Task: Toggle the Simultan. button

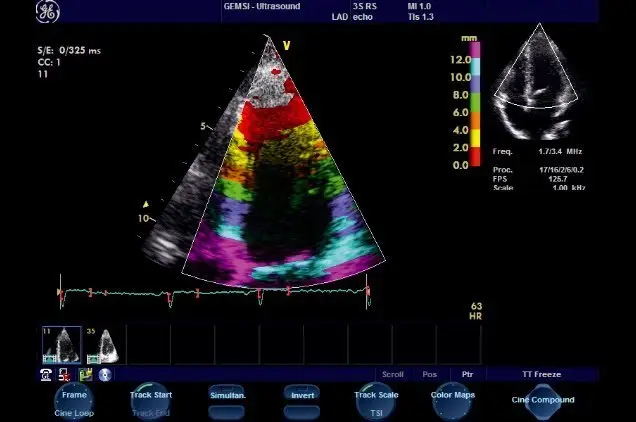Action: click(x=226, y=396)
